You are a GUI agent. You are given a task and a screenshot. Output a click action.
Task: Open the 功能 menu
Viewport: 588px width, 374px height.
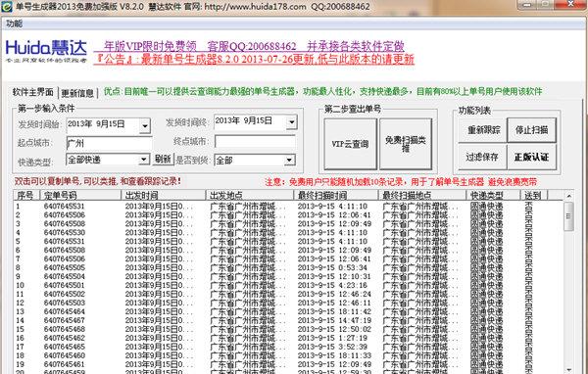[x=15, y=23]
